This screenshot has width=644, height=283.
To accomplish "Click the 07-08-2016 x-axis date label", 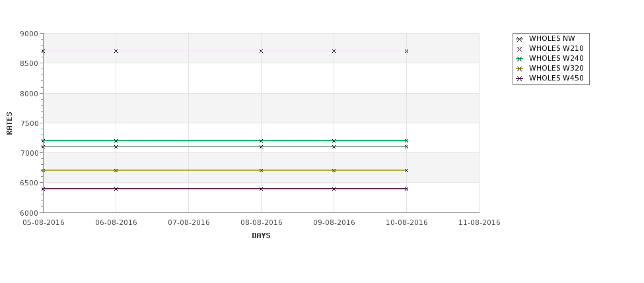I will point(188,223).
